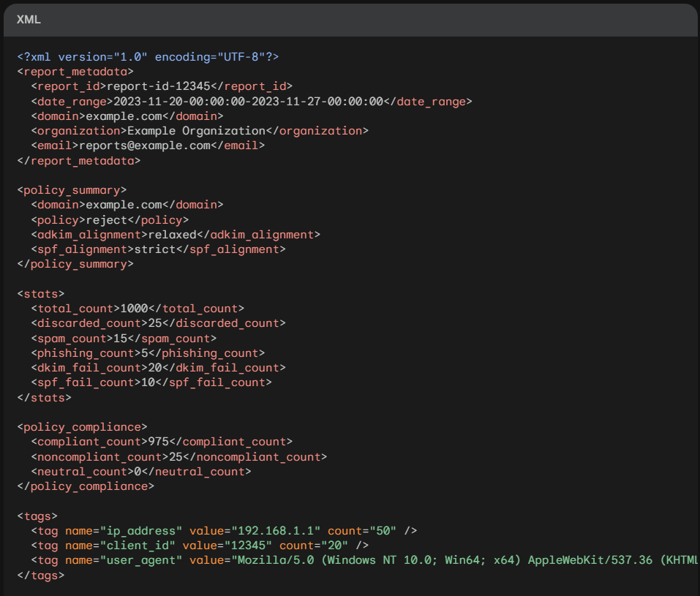Click the opening policy_compliance tag

point(82,427)
